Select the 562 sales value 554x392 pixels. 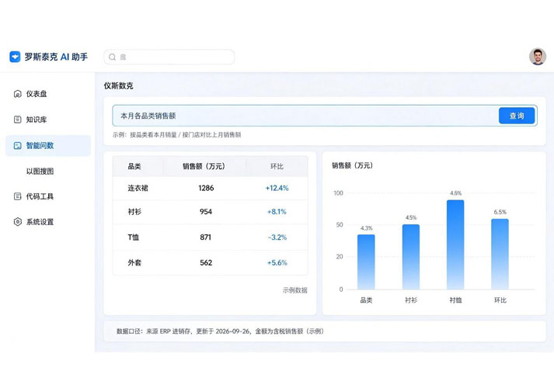tap(206, 262)
